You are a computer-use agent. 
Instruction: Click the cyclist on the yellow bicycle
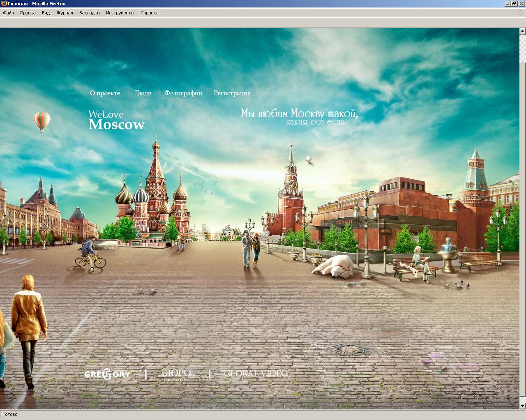click(x=90, y=254)
